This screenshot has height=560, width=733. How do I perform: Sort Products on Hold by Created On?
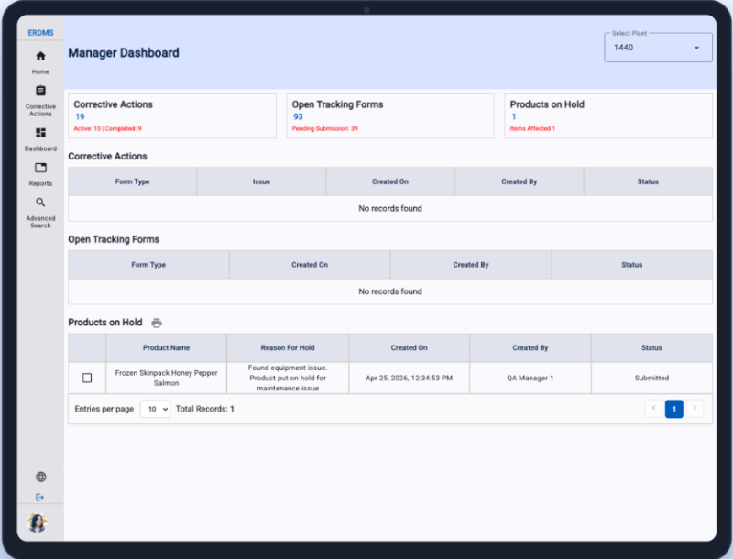click(x=409, y=347)
